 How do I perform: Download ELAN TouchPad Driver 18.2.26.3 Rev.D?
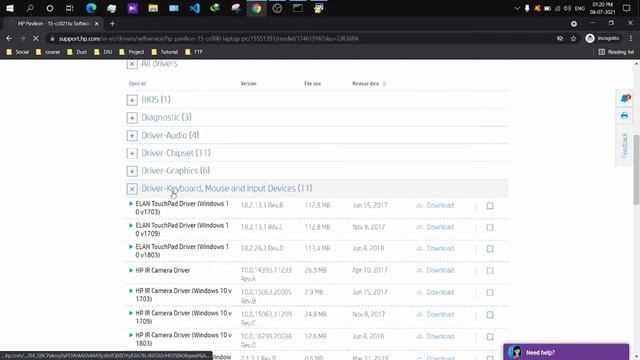[435, 248]
